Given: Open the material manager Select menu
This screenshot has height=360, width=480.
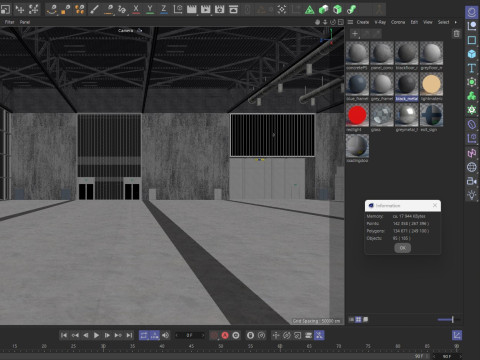Looking at the screenshot, I should click(x=443, y=22).
